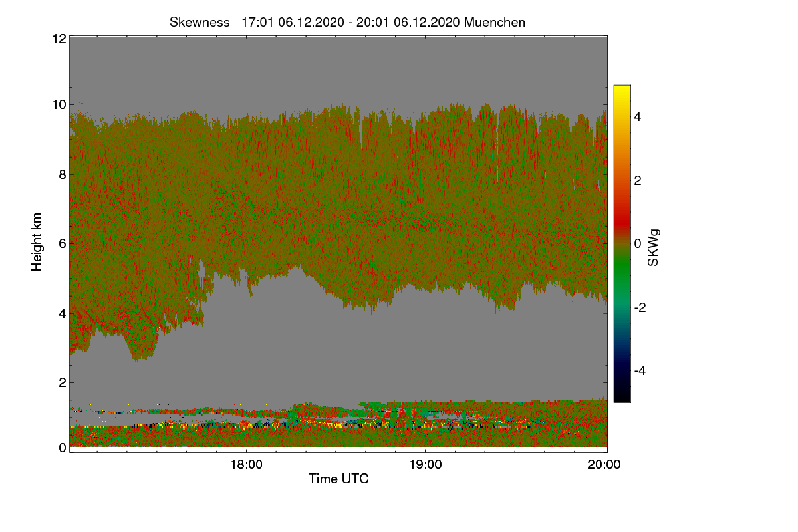The image size is (798, 532).
Task: Click the 19:00 time axis label
Action: pyautogui.click(x=425, y=465)
